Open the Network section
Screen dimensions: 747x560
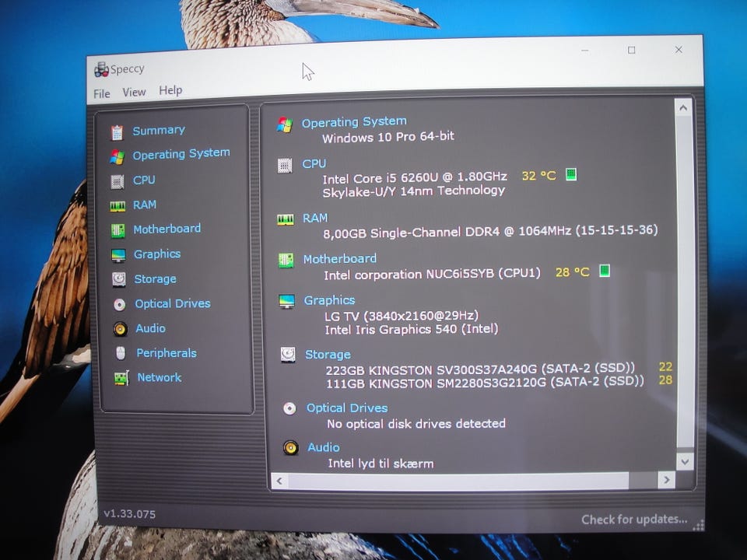(159, 378)
